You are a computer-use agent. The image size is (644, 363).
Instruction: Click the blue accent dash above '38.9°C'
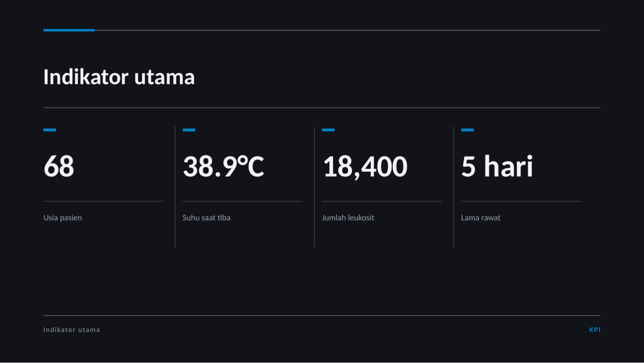coord(189,130)
